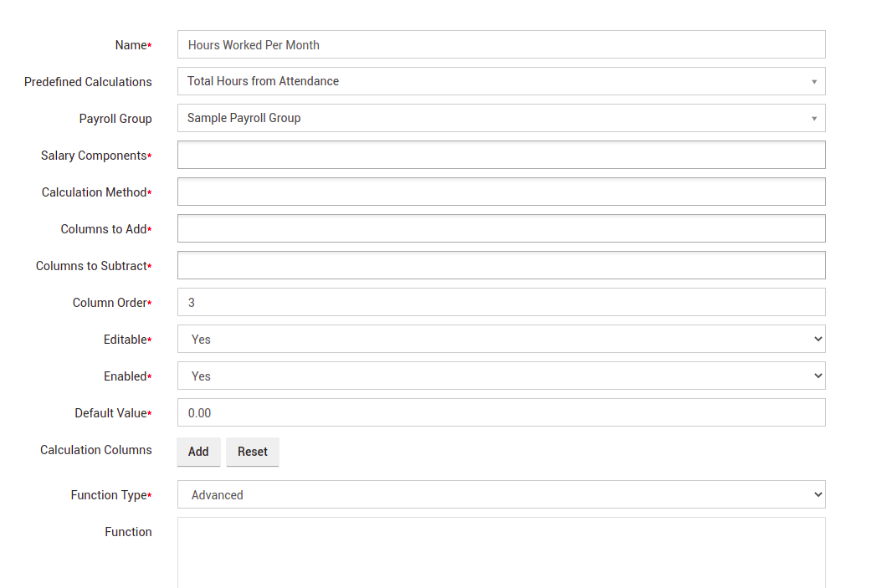This screenshot has width=882, height=588.
Task: Click the Salary Components input field
Action: click(x=500, y=155)
